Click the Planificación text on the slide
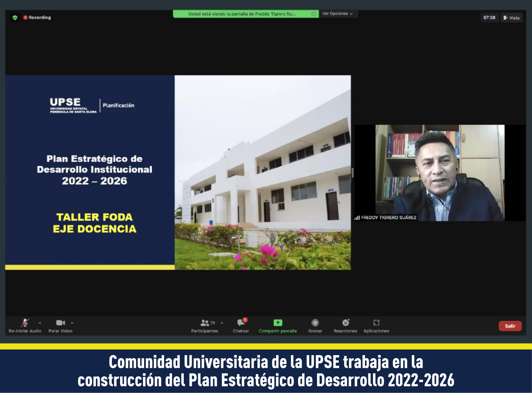532x393 pixels. click(x=119, y=105)
